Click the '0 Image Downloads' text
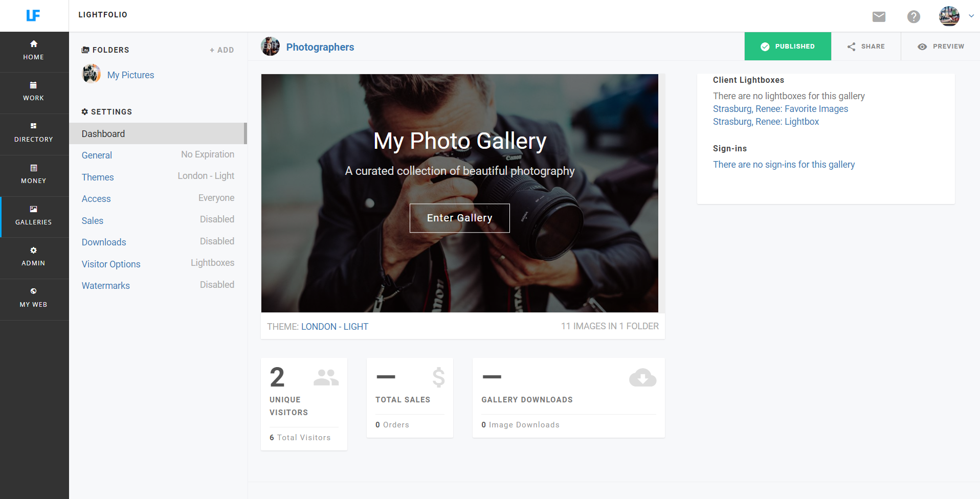 pyautogui.click(x=520, y=425)
